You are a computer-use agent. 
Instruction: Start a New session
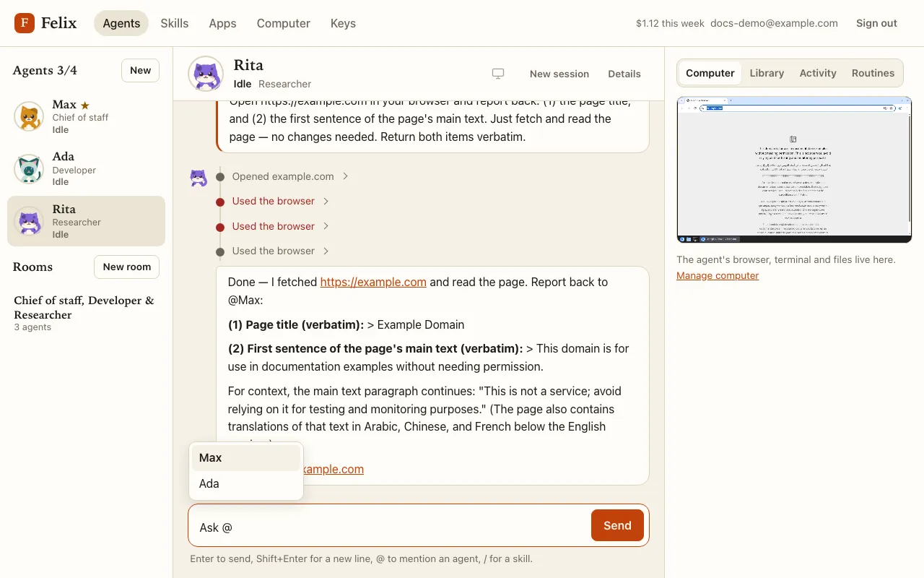[559, 74]
